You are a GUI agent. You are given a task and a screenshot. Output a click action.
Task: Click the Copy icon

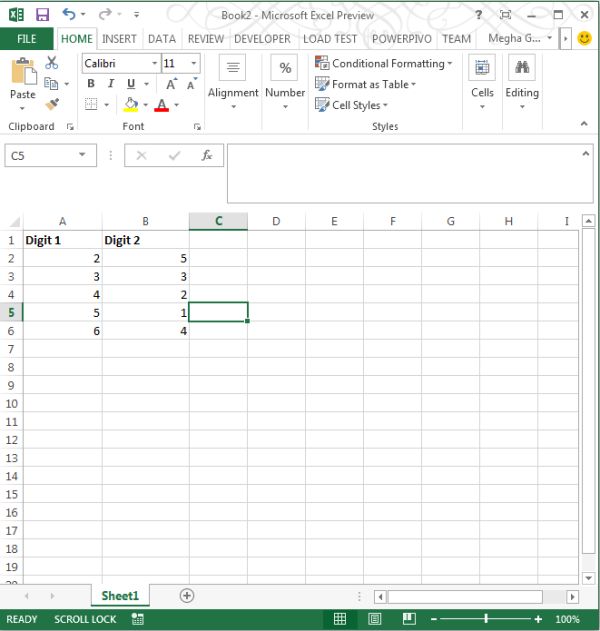(x=51, y=83)
